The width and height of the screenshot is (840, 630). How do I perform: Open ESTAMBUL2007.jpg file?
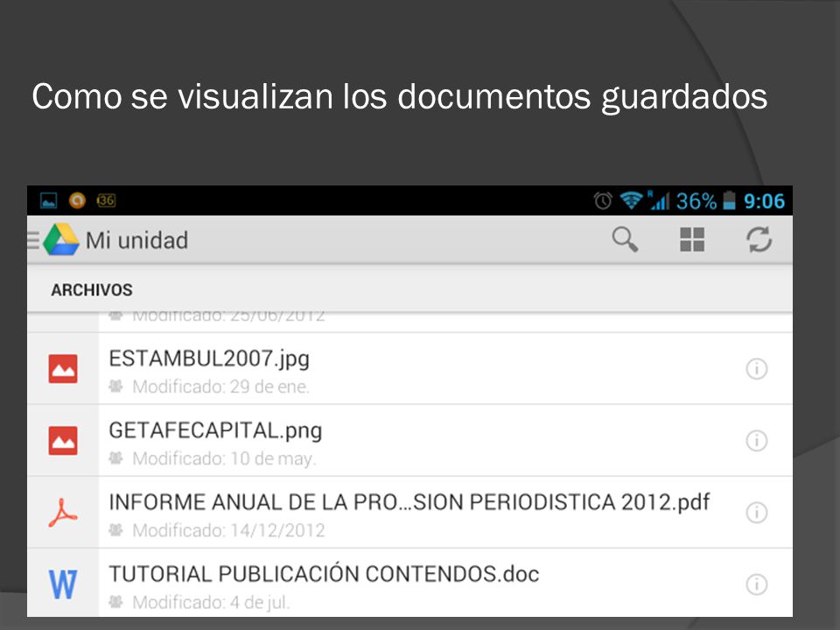pyautogui.click(x=409, y=368)
